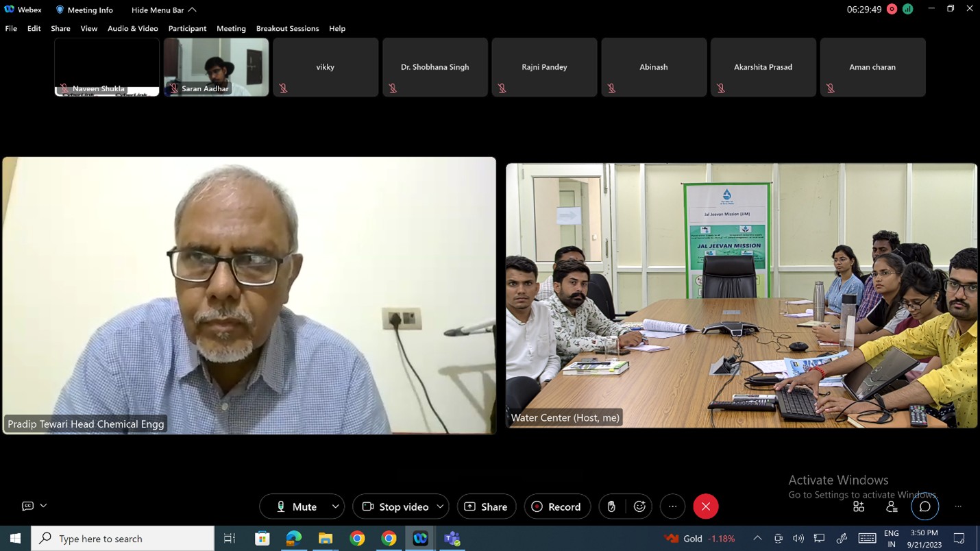
Task: Mute your microphone
Action: coord(296,506)
